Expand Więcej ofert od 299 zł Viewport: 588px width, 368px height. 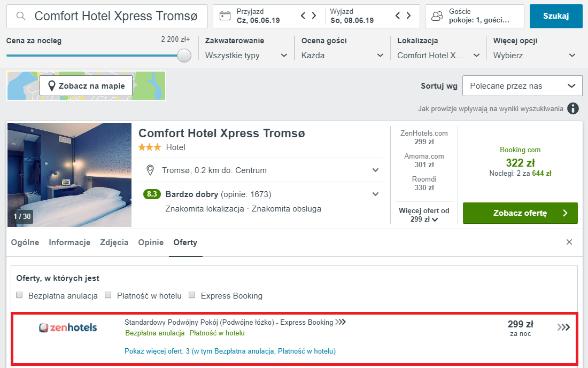point(424,215)
